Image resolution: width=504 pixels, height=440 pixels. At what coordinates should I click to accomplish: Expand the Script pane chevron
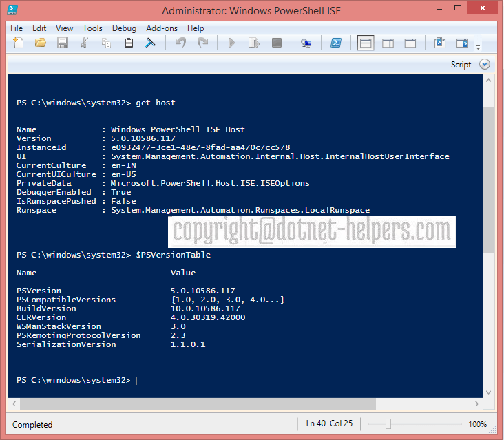pos(485,64)
